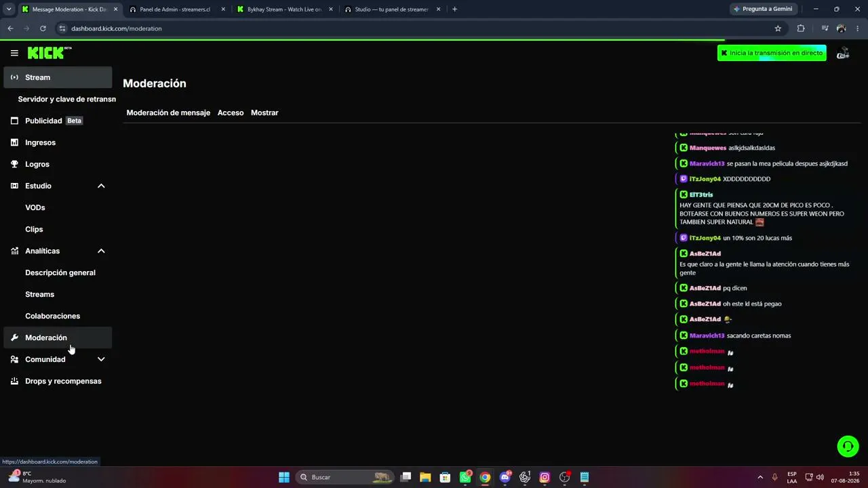The height and width of the screenshot is (488, 868).
Task: Expand the Comunidad section chevron
Action: (101, 359)
